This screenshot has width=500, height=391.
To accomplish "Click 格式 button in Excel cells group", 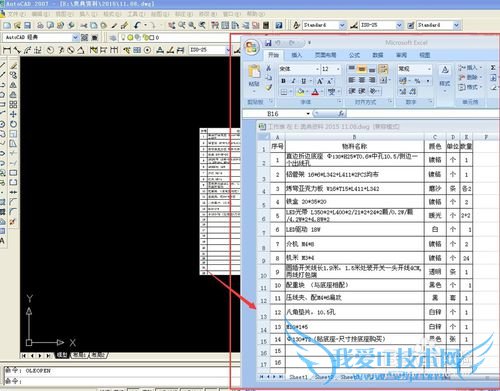I will tap(470, 87).
